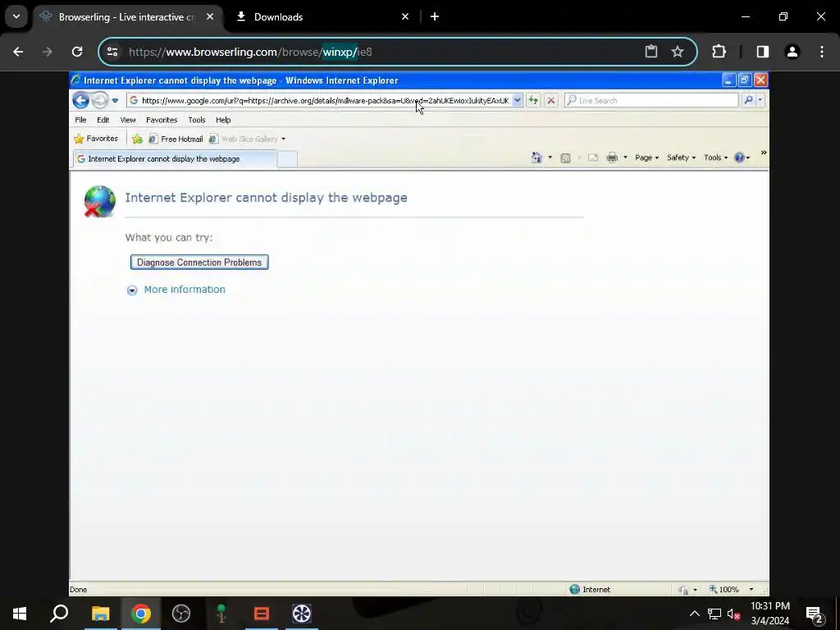The image size is (840, 630).
Task: Open the notification center icon
Action: pyautogui.click(x=815, y=614)
